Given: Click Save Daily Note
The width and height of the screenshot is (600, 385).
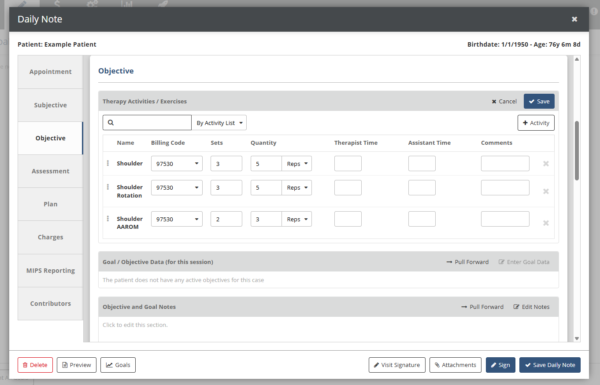Looking at the screenshot, I should point(550,365).
